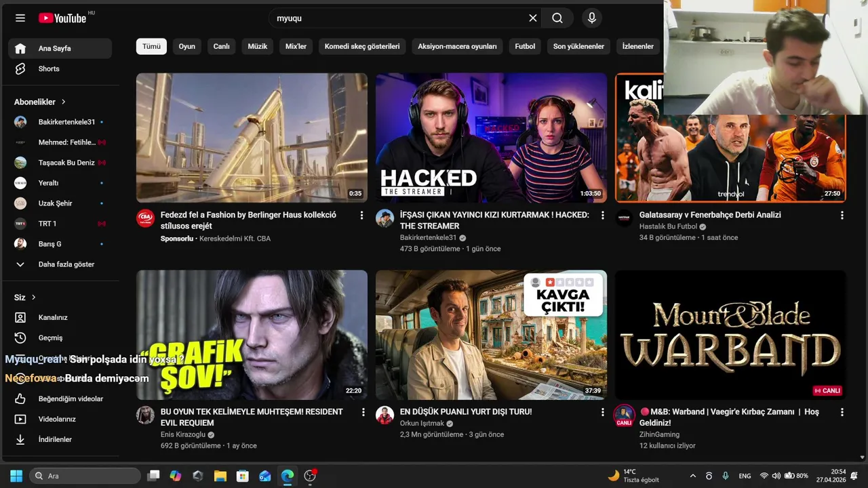Open more options for Berlinger Haus ad
This screenshot has height=488, width=868.
coord(361,215)
